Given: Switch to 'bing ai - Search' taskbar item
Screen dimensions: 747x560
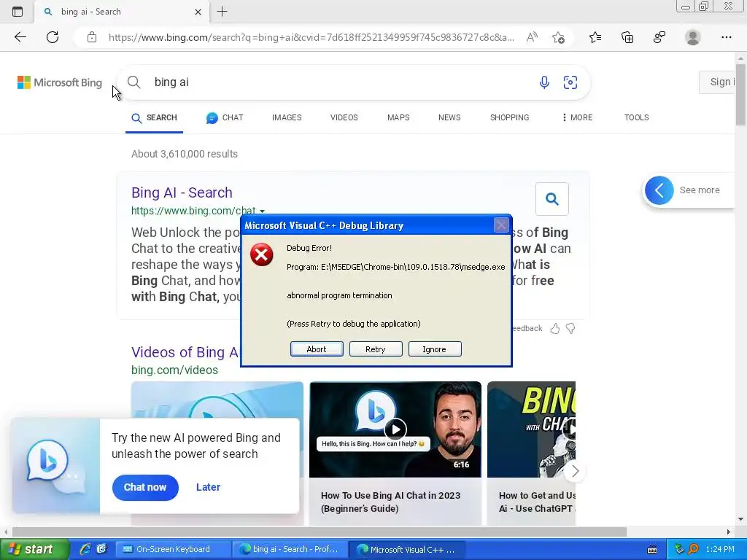Looking at the screenshot, I should pos(290,550).
